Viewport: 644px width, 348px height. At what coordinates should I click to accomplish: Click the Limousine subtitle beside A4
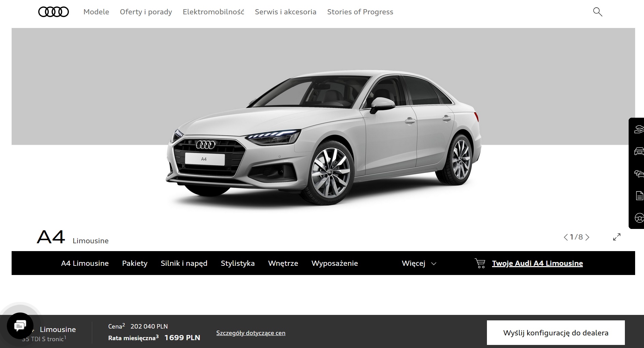click(x=90, y=241)
